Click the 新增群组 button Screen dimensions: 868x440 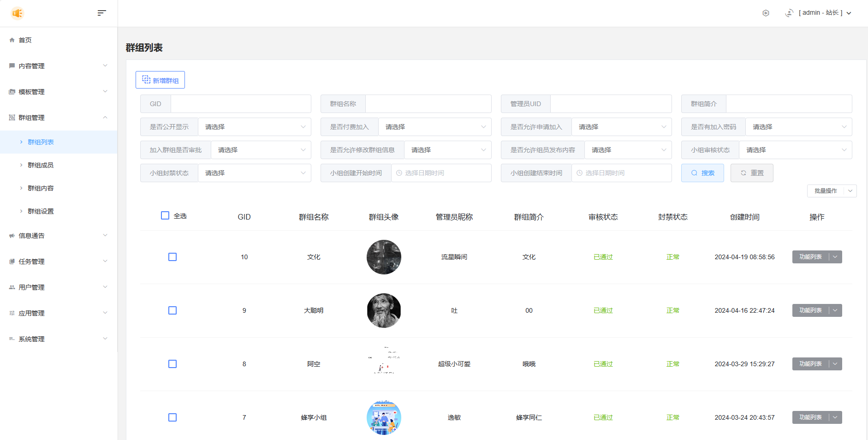click(x=160, y=80)
